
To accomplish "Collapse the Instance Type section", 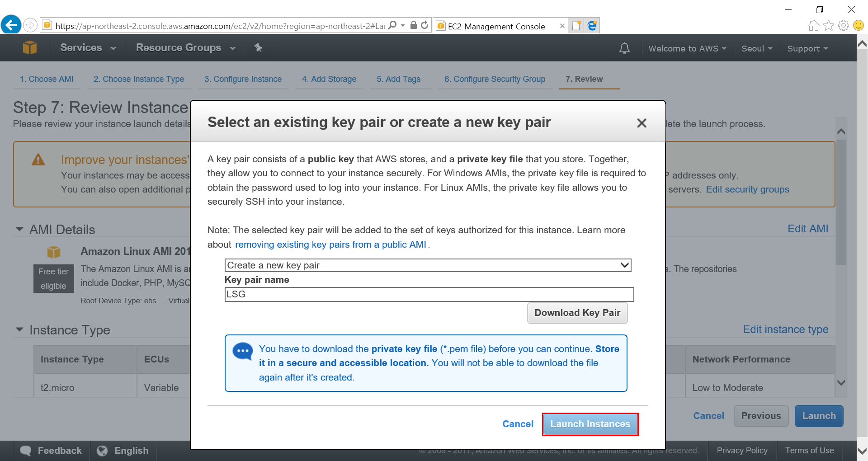I will click(x=19, y=329).
